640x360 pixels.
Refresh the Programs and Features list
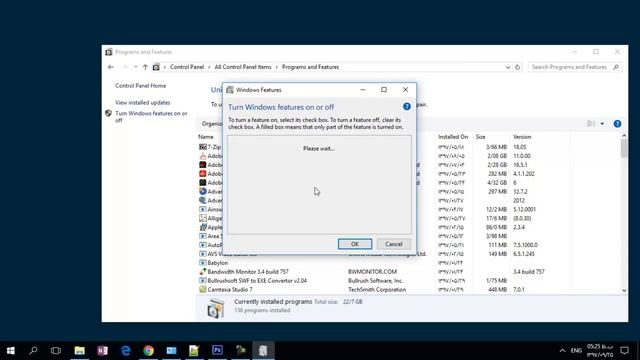coord(517,67)
